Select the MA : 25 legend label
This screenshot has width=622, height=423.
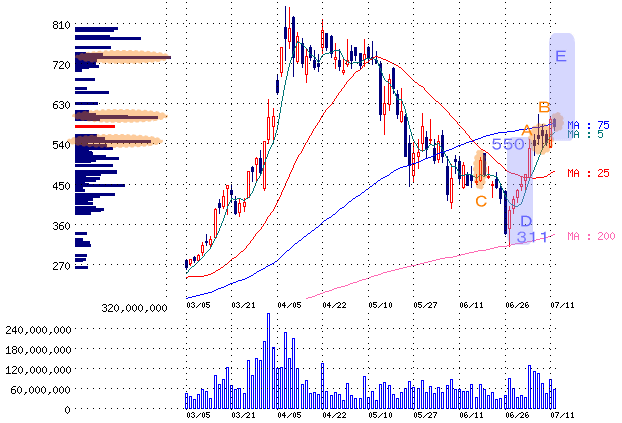pyautogui.click(x=588, y=173)
